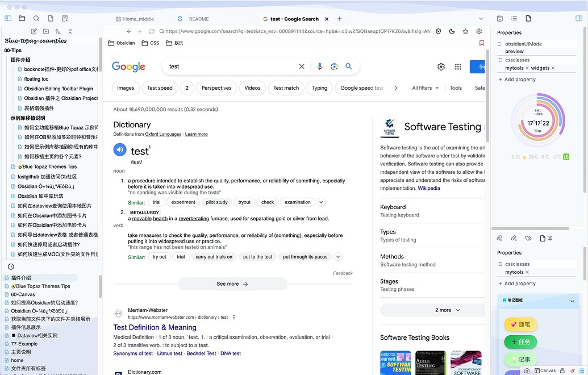Open the calendar panel icon in right sidebar
Viewport: 588px width, 375px height.
[500, 18]
